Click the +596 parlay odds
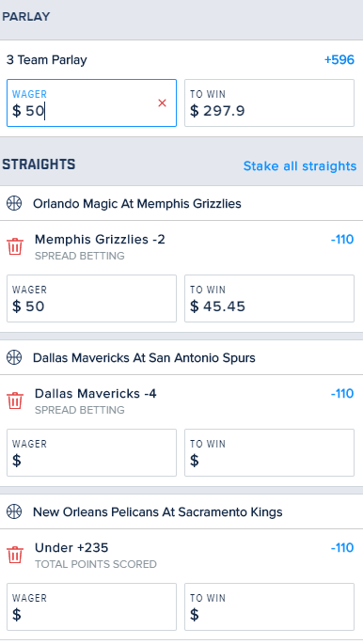The image size is (363, 644). point(339,60)
